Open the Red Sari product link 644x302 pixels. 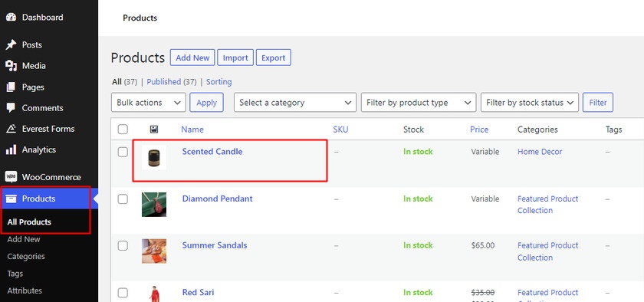198,293
